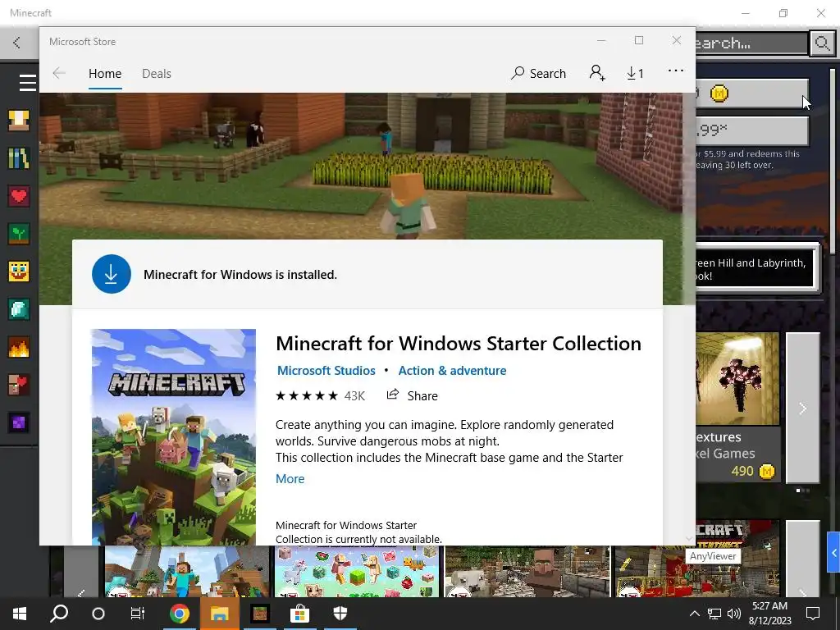Select the SpongeBob face sidebar icon
The height and width of the screenshot is (630, 840).
coord(19,272)
